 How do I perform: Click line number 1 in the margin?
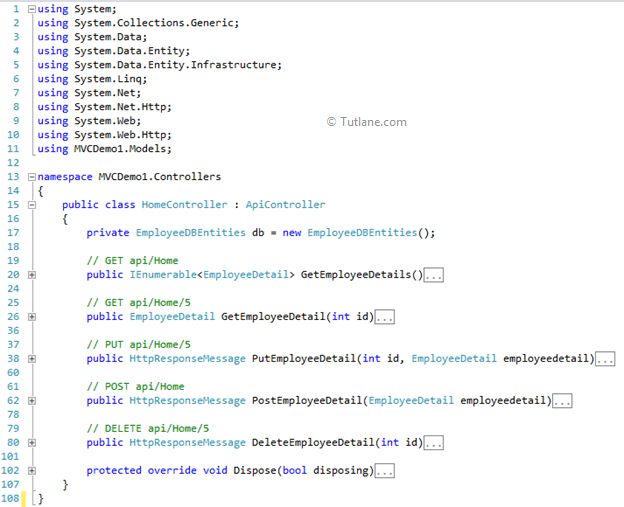pos(16,9)
